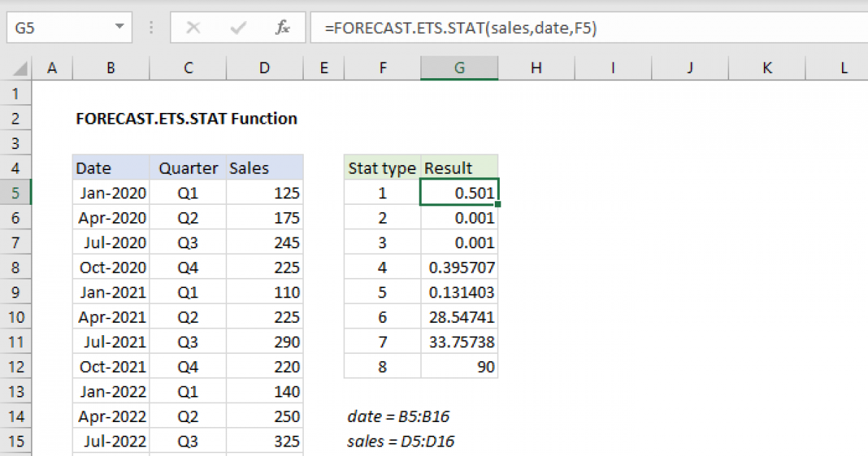The height and width of the screenshot is (456, 868).
Task: Click the Insert Function fx icon
Action: 281,28
